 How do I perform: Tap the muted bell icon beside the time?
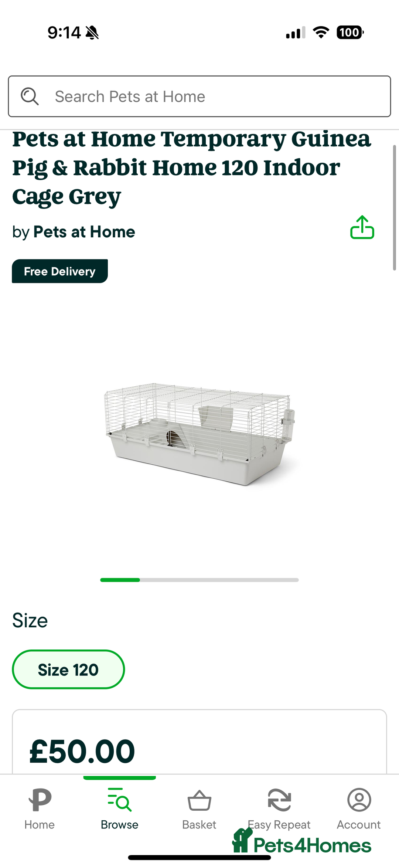[92, 33]
